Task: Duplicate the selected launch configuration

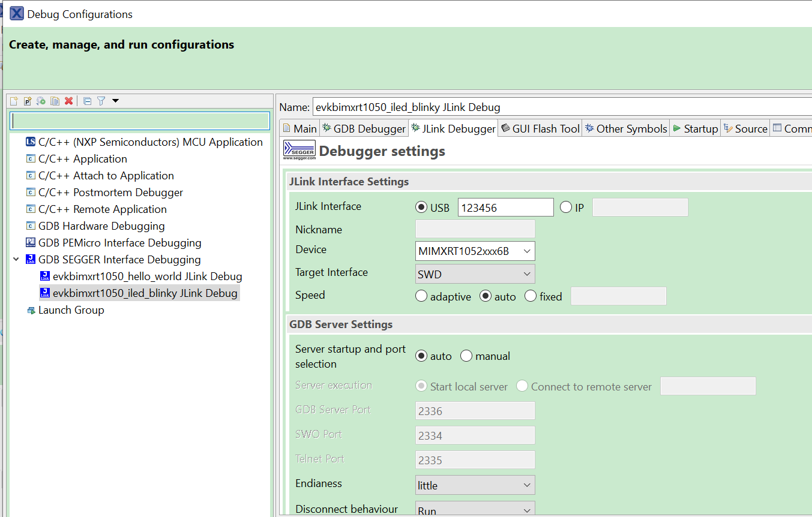Action: pyautogui.click(x=55, y=101)
